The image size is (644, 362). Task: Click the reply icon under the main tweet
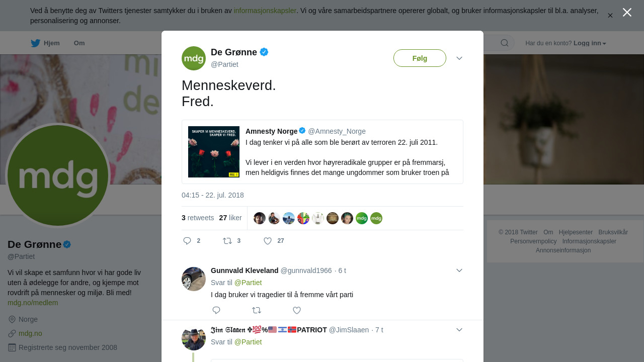187,241
